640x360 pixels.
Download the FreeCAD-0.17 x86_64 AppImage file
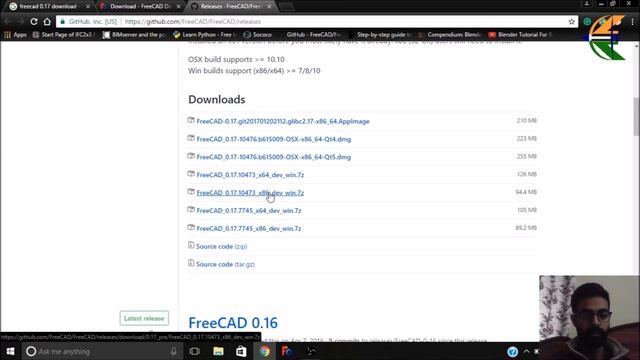pos(283,121)
